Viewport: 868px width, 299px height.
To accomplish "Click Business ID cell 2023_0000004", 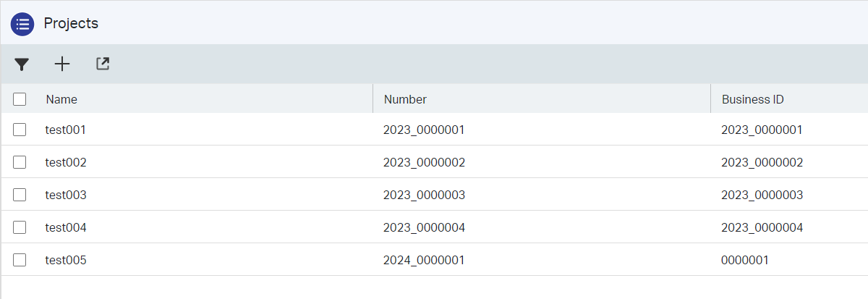I will [762, 228].
